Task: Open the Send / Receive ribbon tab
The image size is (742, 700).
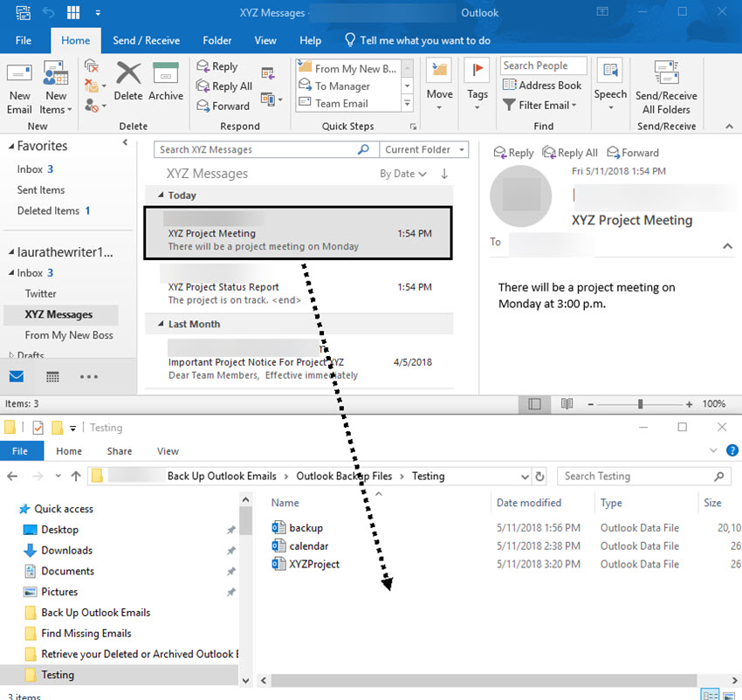Action: tap(146, 40)
